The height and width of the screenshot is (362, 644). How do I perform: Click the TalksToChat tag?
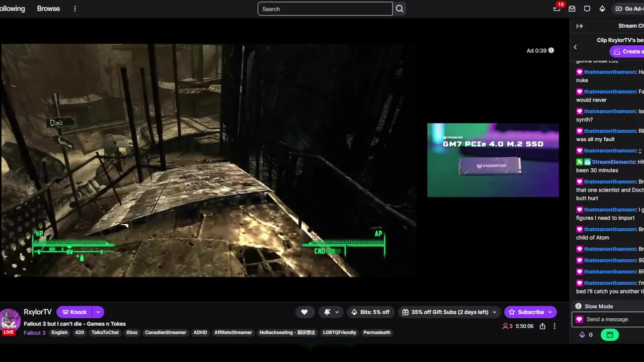tap(105, 333)
